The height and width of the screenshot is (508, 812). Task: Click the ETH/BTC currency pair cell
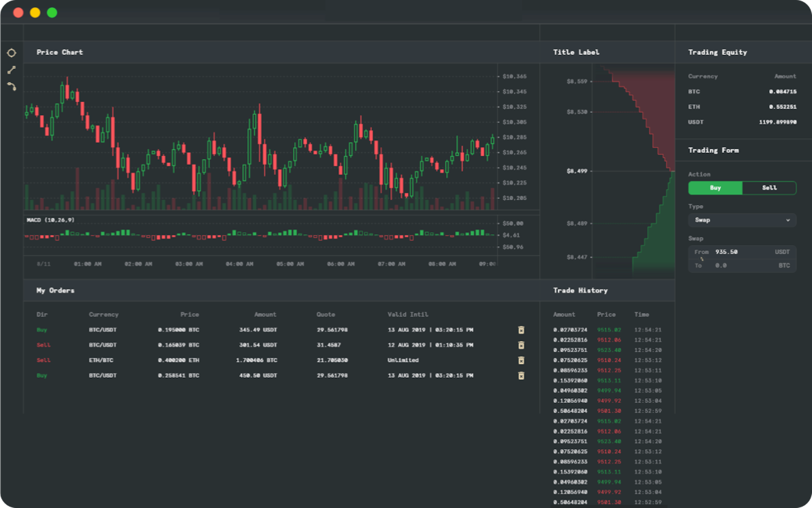(101, 360)
